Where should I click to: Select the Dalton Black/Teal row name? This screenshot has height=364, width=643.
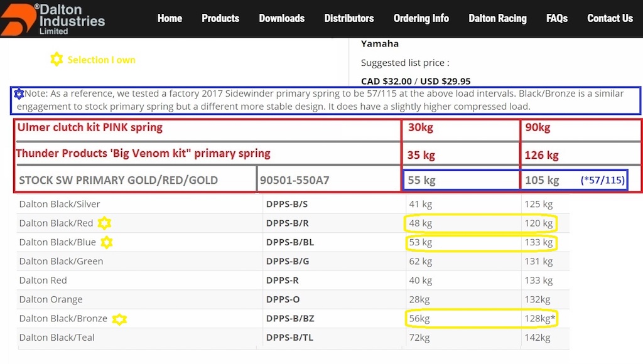57,338
